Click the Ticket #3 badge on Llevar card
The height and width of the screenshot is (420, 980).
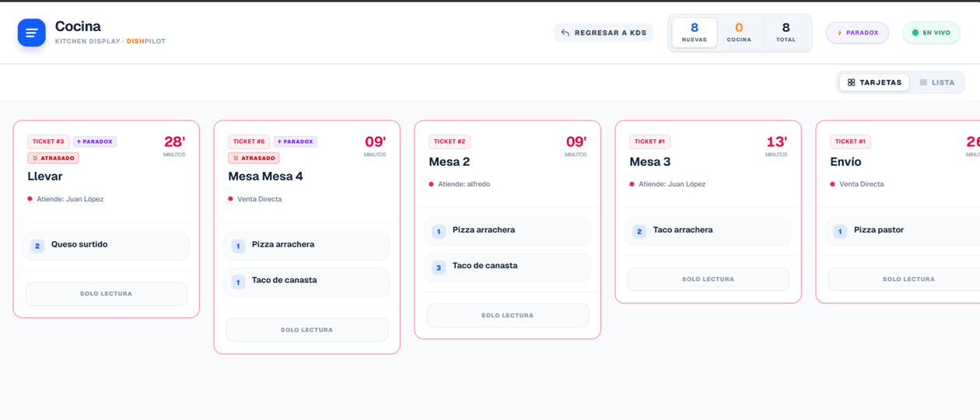pos(48,142)
